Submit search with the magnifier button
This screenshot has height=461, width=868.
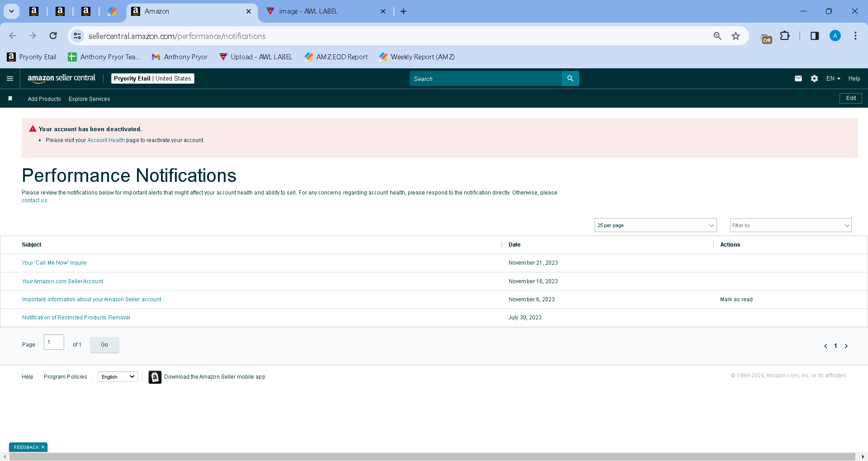pos(571,79)
